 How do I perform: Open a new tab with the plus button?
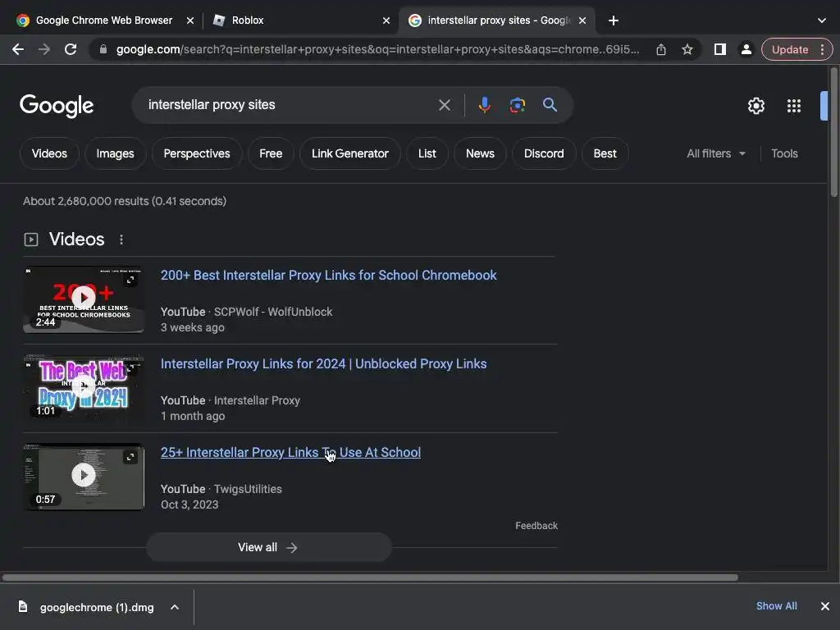tap(614, 21)
